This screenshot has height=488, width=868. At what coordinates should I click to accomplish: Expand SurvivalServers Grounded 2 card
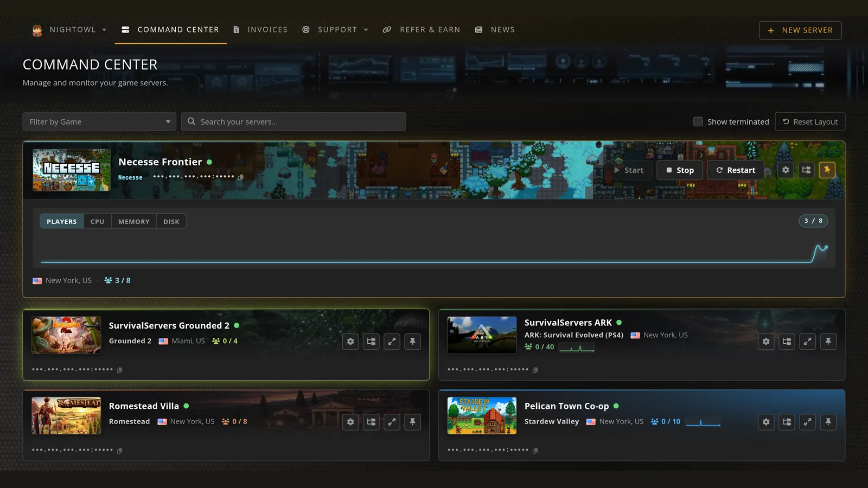(392, 342)
